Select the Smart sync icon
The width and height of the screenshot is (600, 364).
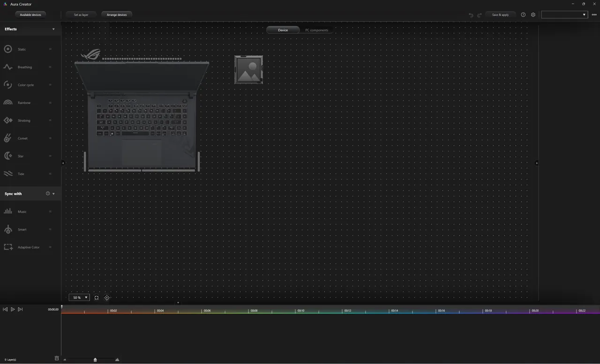click(x=8, y=229)
